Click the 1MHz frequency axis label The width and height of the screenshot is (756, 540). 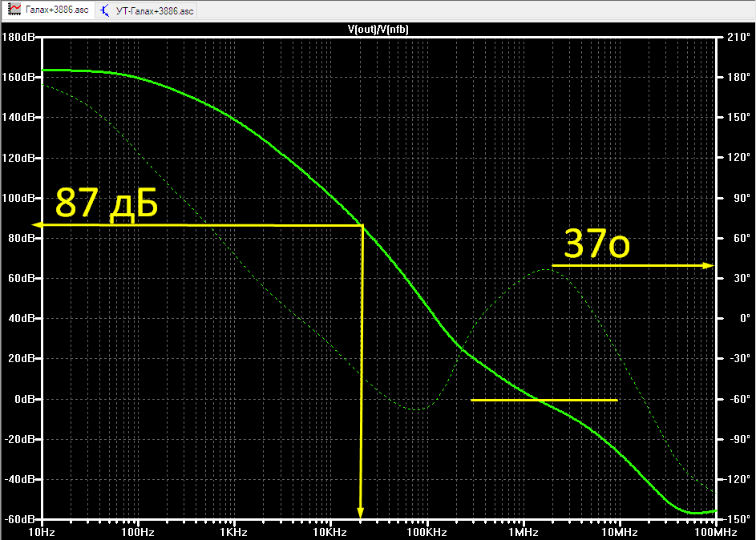[524, 532]
